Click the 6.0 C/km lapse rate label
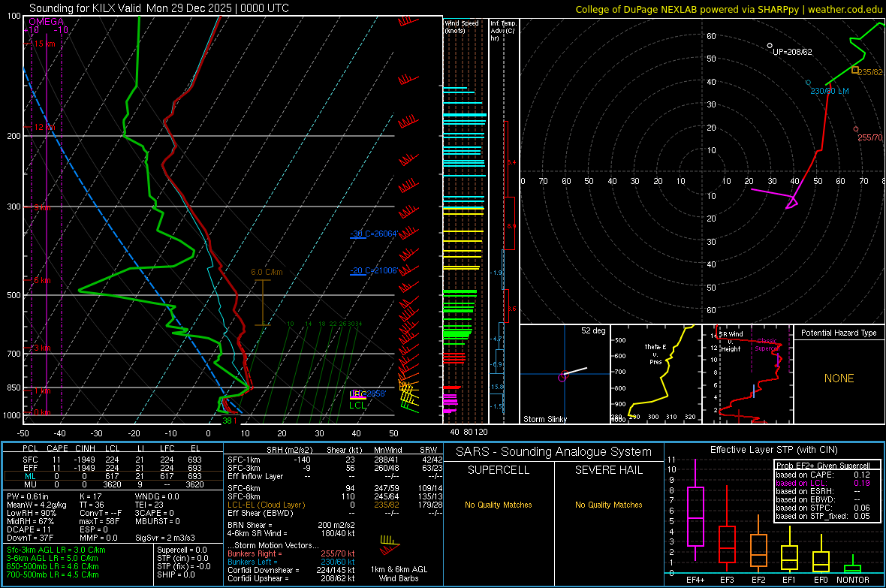Image resolution: width=886 pixels, height=588 pixels. point(267,272)
